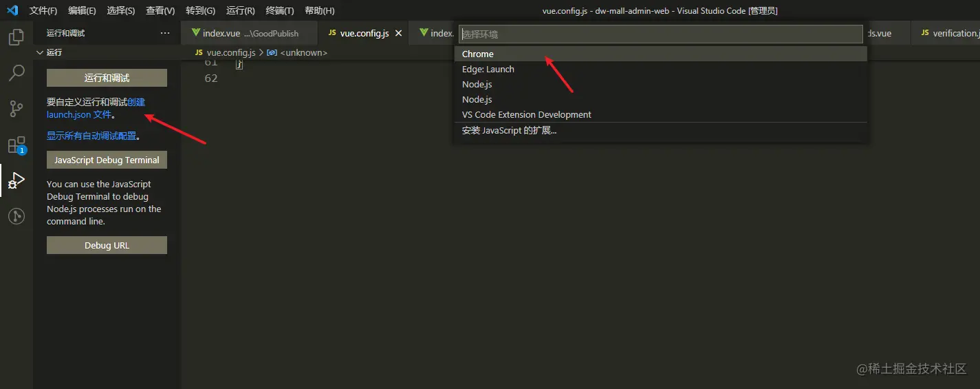
Task: Open the Search view in activity bar
Action: 17,72
